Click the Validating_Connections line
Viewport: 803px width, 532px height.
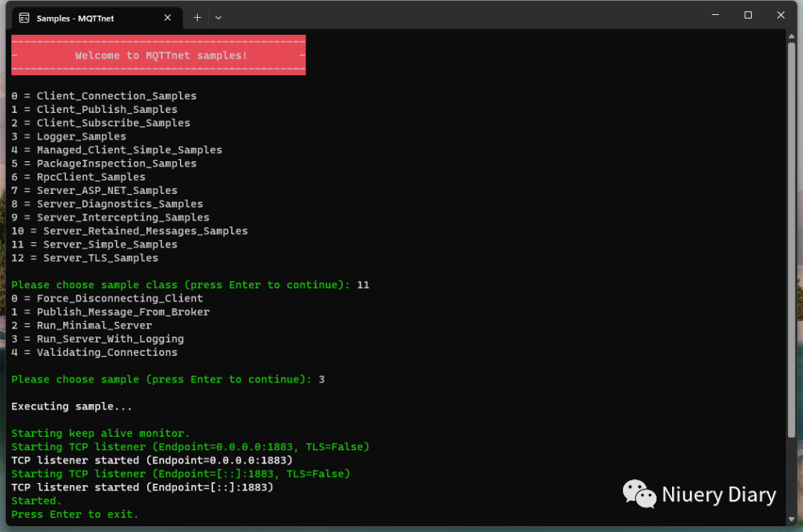pos(94,352)
